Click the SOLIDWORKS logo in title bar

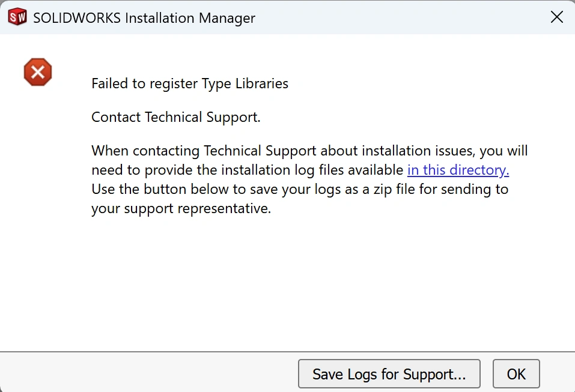(17, 17)
